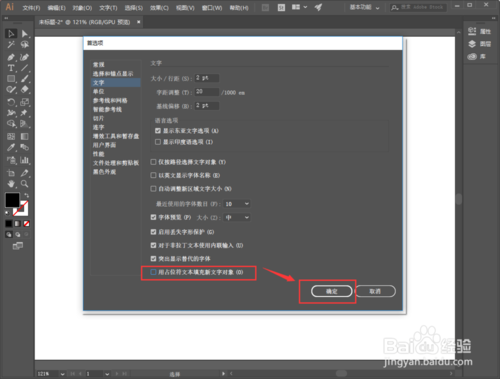
Task: Select the Lasso tool
Action: (24, 45)
